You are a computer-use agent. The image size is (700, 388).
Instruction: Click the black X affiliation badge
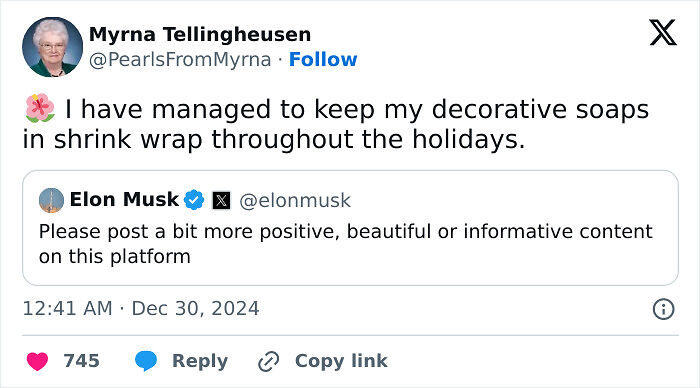[221, 200]
